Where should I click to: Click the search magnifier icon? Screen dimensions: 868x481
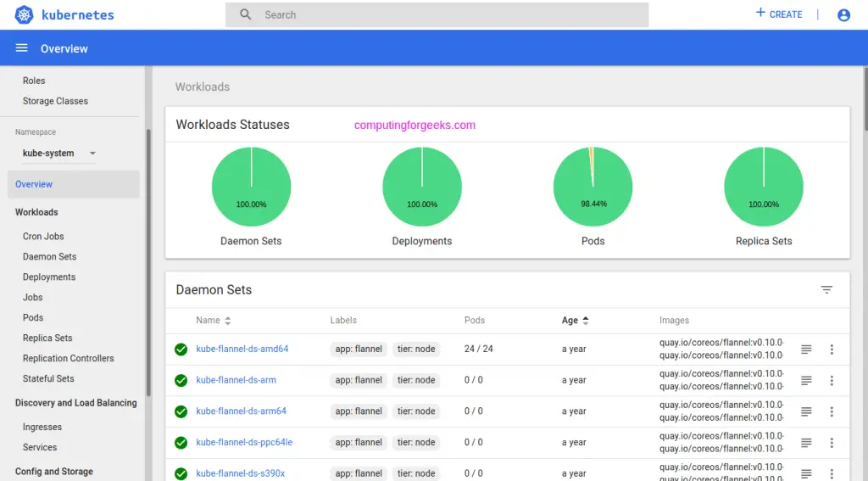(x=245, y=14)
